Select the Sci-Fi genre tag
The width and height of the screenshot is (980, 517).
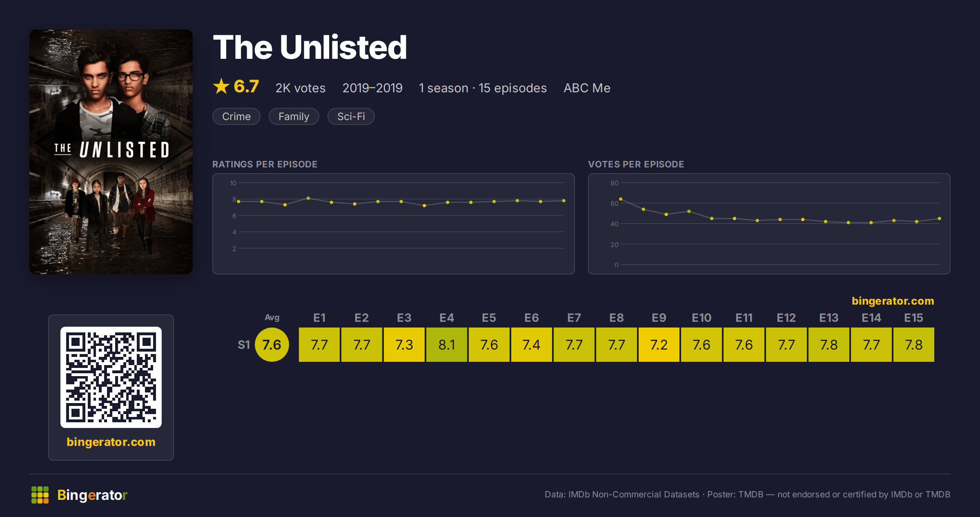coord(351,116)
